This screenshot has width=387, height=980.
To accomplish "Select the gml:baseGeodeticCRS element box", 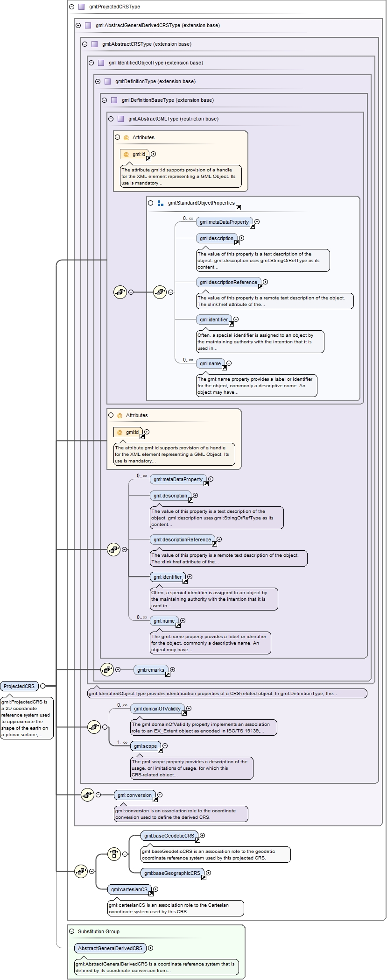I will pyautogui.click(x=169, y=836).
